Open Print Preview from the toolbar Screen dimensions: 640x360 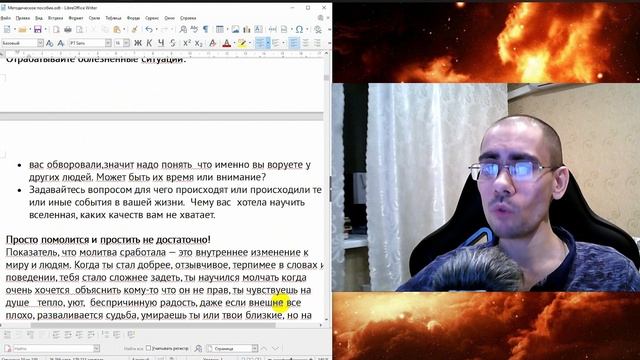pyautogui.click(x=80, y=29)
